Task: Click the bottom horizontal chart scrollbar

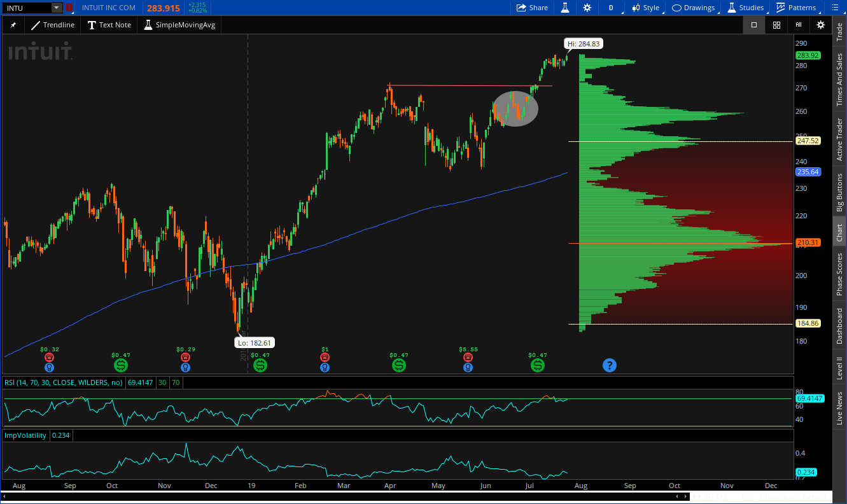Action: click(344, 496)
